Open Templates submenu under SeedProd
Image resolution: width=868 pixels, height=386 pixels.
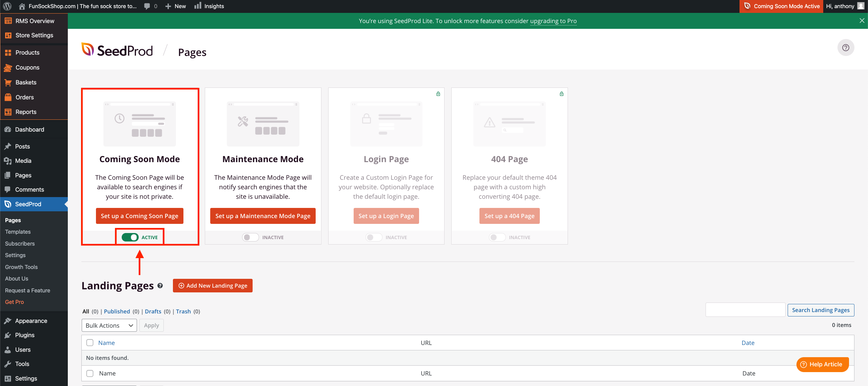18,232
